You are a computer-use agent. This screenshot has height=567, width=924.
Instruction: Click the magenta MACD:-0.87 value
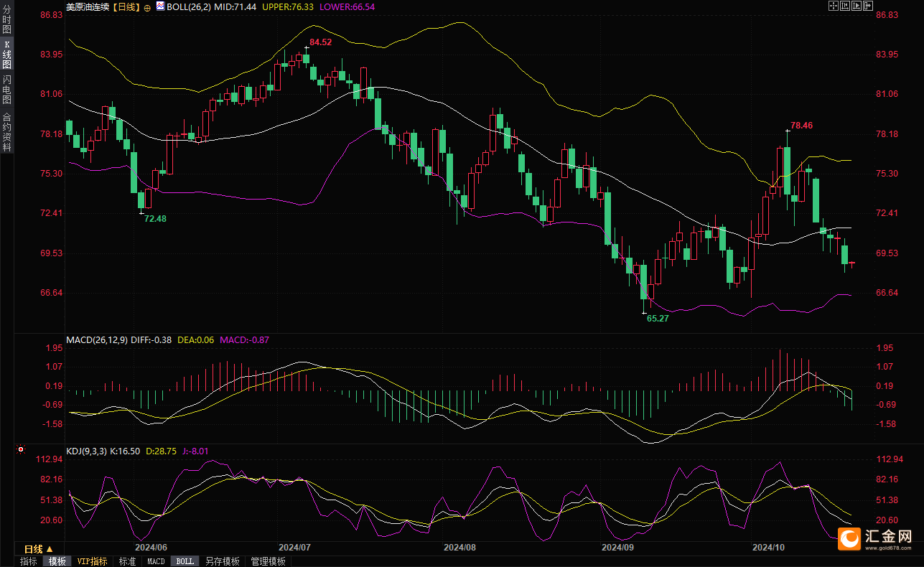tap(244, 339)
